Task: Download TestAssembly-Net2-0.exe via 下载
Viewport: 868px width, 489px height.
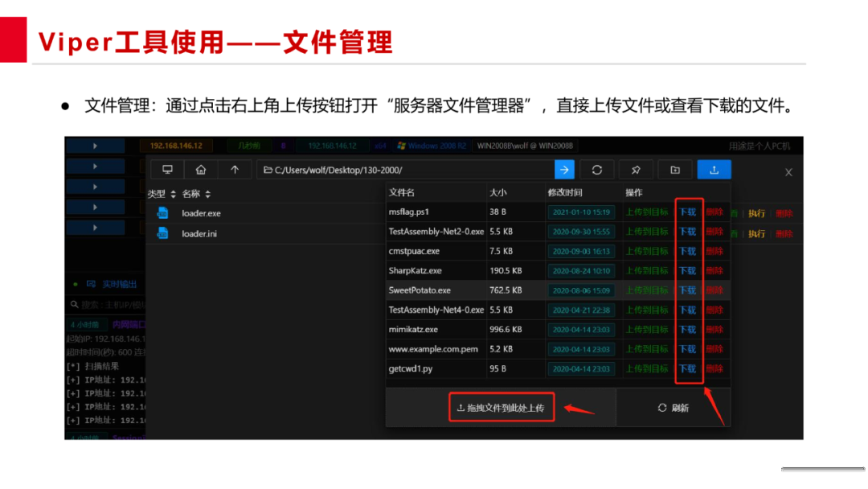Action: (x=687, y=232)
